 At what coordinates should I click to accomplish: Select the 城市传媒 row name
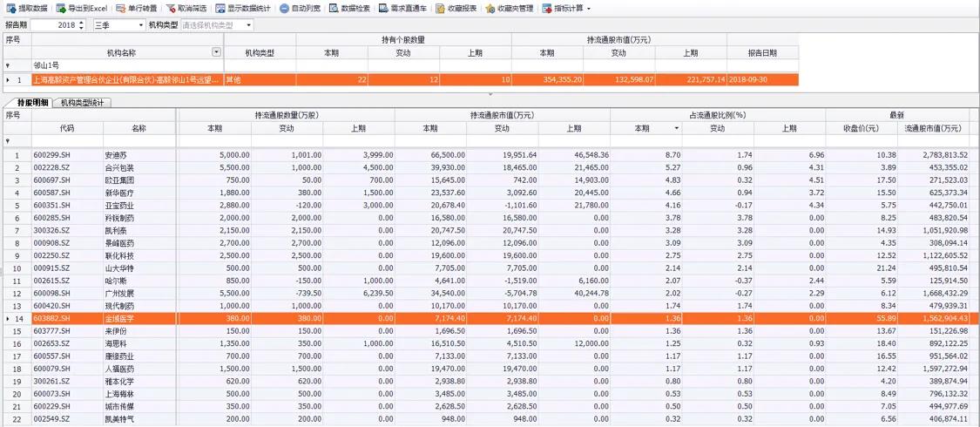(119, 406)
